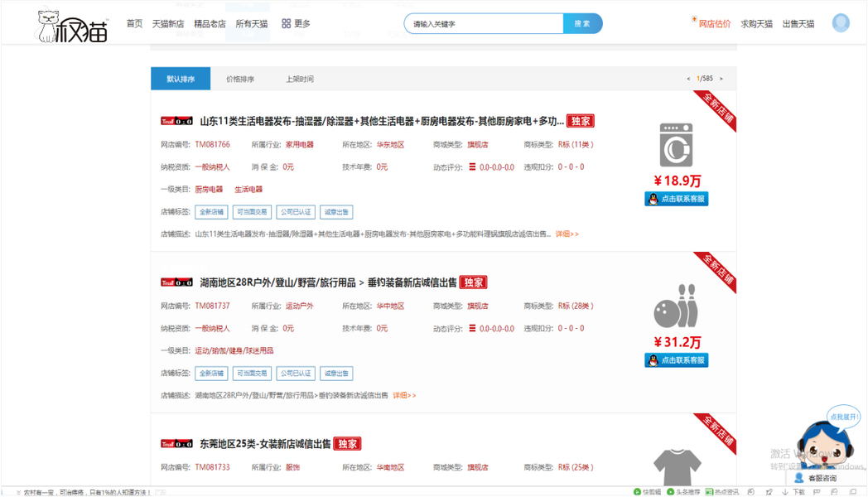Click 独家 badge on 湖南地区 listing
Viewport: 868px width, 497px height.
[473, 282]
